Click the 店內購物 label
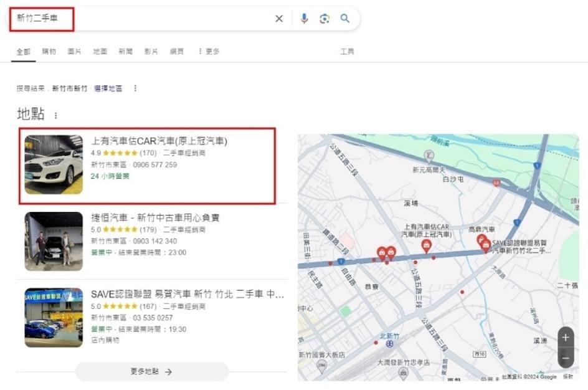The width and height of the screenshot is (588, 390). point(105,340)
